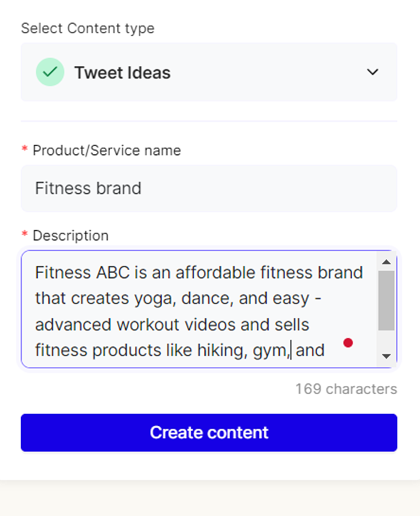Click the Product/Service name input field
The height and width of the screenshot is (516, 420).
click(209, 188)
